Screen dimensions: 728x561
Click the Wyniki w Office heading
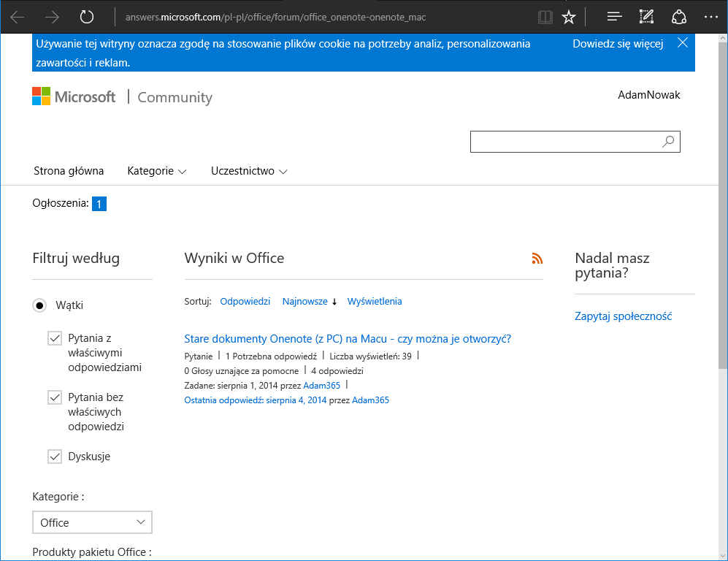point(234,258)
